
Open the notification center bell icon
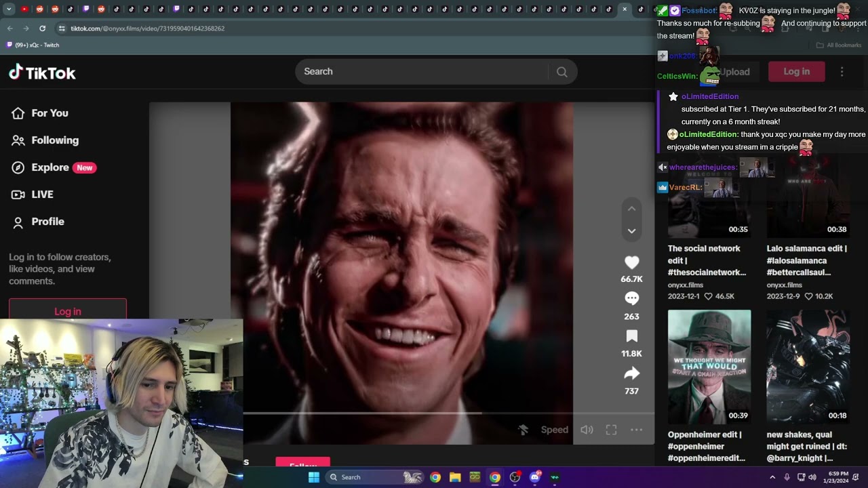pyautogui.click(x=856, y=477)
